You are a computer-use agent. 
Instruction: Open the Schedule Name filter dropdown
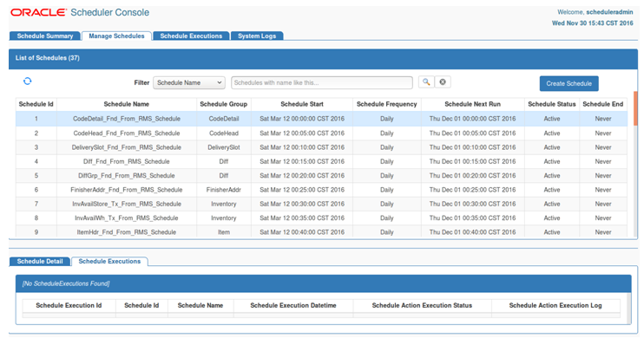tap(189, 83)
